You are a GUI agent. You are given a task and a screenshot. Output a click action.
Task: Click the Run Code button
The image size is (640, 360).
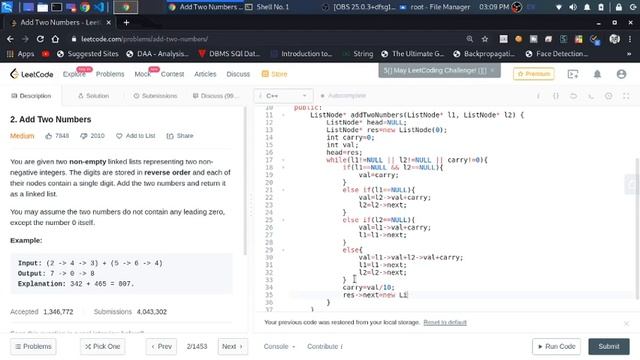click(556, 347)
